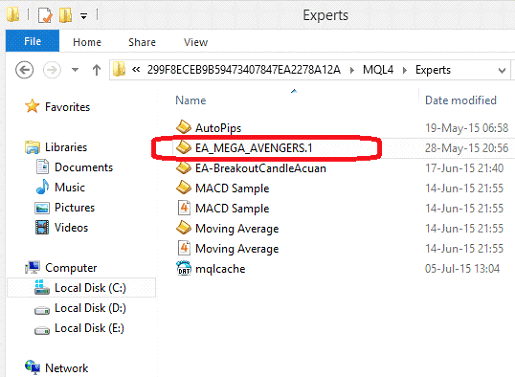Click the 299F8ECEB9B59473407847EA2278A12A path segment
The image size is (515, 377).
(244, 70)
